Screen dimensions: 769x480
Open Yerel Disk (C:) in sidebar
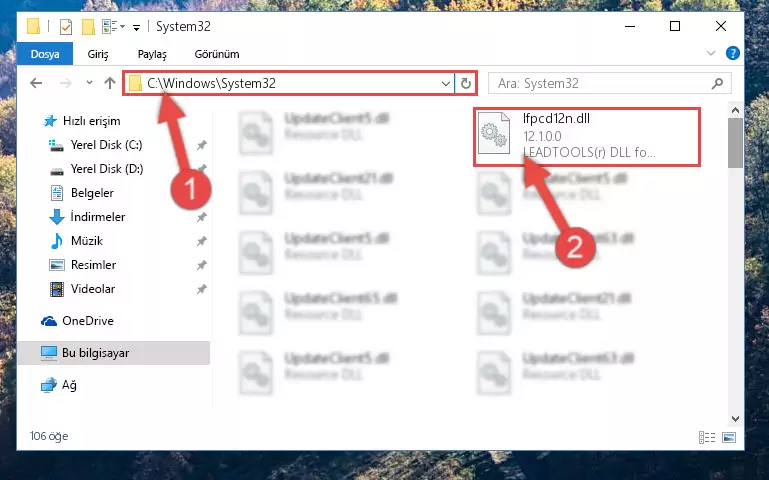106,145
